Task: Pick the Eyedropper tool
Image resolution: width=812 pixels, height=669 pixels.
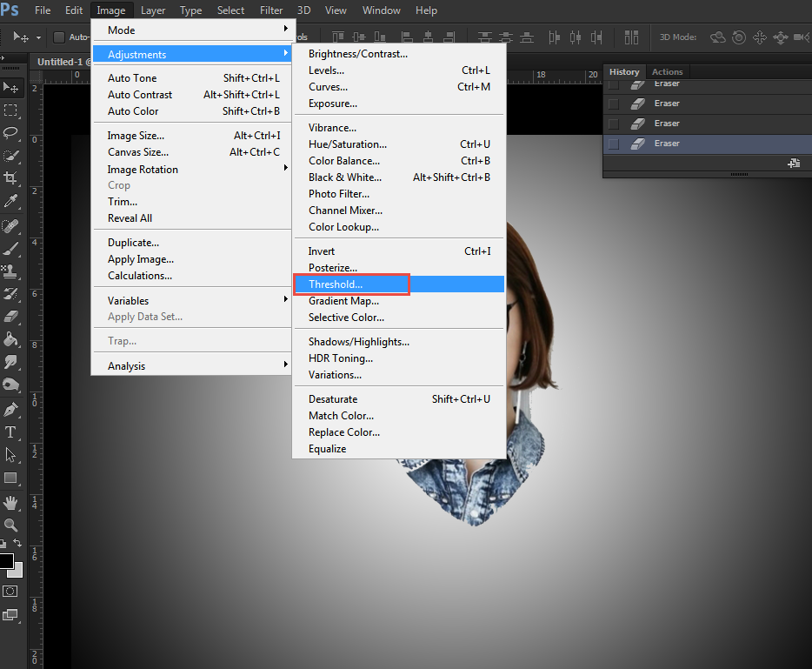Action: 11,201
